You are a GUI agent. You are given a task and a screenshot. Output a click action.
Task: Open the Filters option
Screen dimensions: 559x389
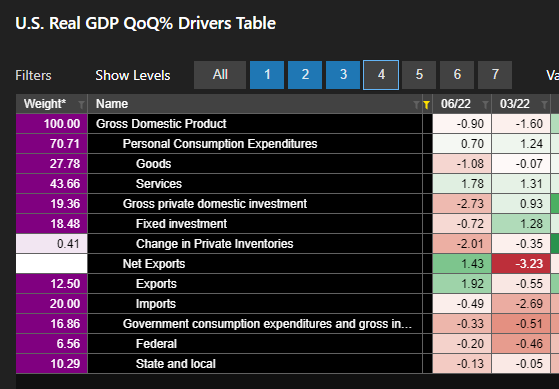point(34,76)
